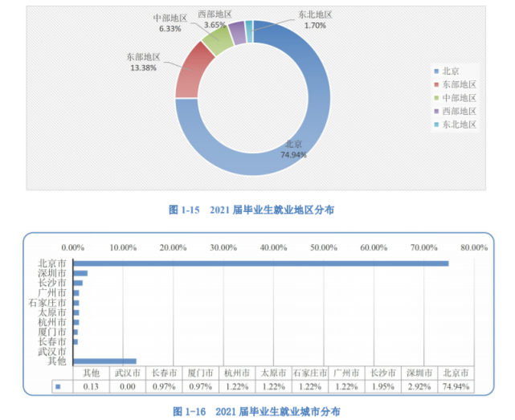
Task: Click the 1.95% data table cell
Action: tap(383, 386)
